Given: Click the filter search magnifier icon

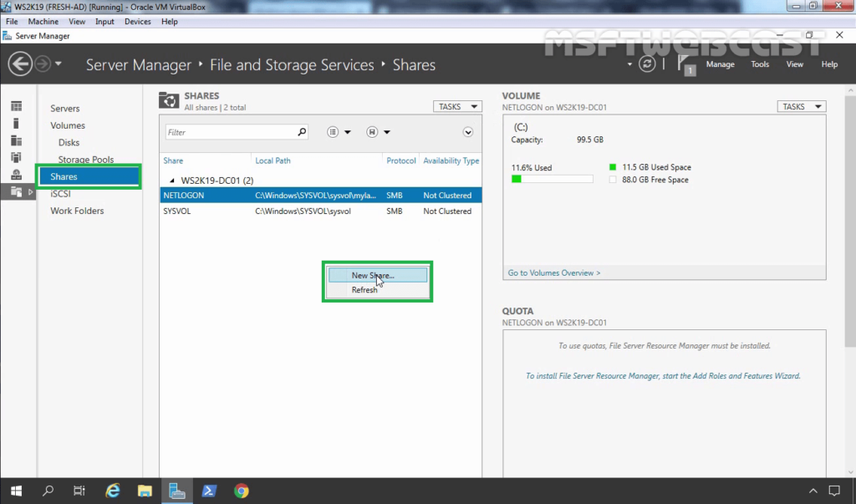Looking at the screenshot, I should click(x=302, y=131).
